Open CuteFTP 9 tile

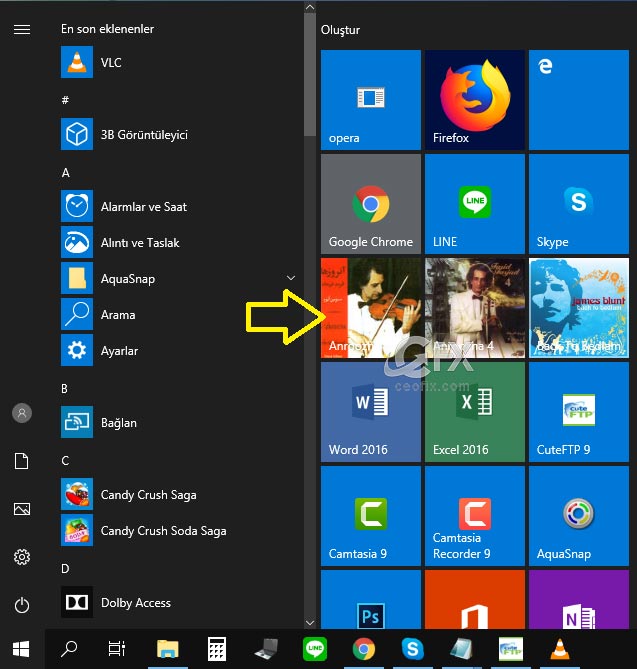tap(579, 412)
